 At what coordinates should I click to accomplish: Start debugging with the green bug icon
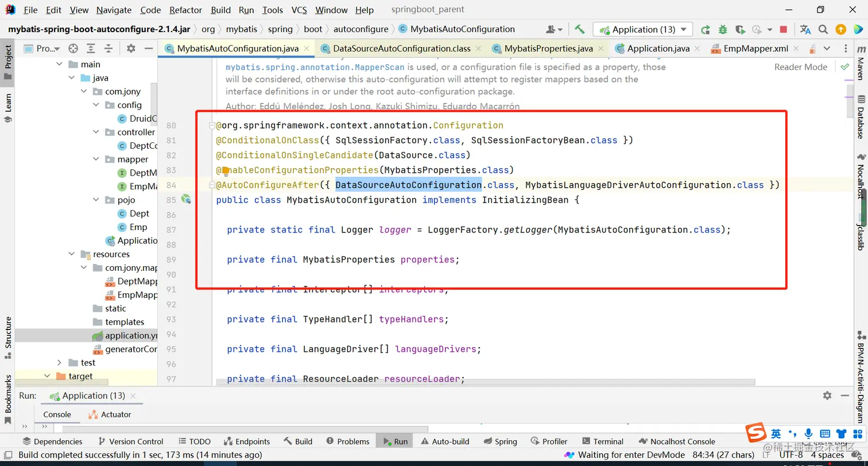[723, 29]
